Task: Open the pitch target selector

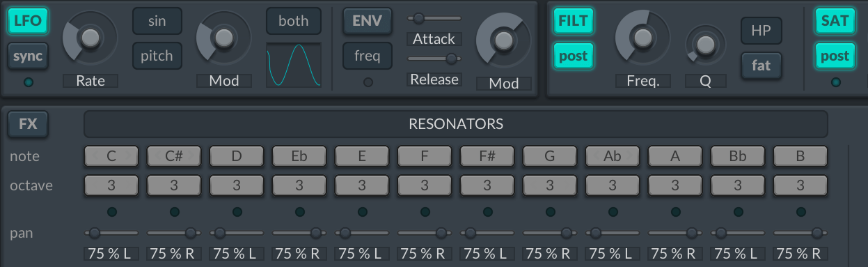Action: (157, 56)
